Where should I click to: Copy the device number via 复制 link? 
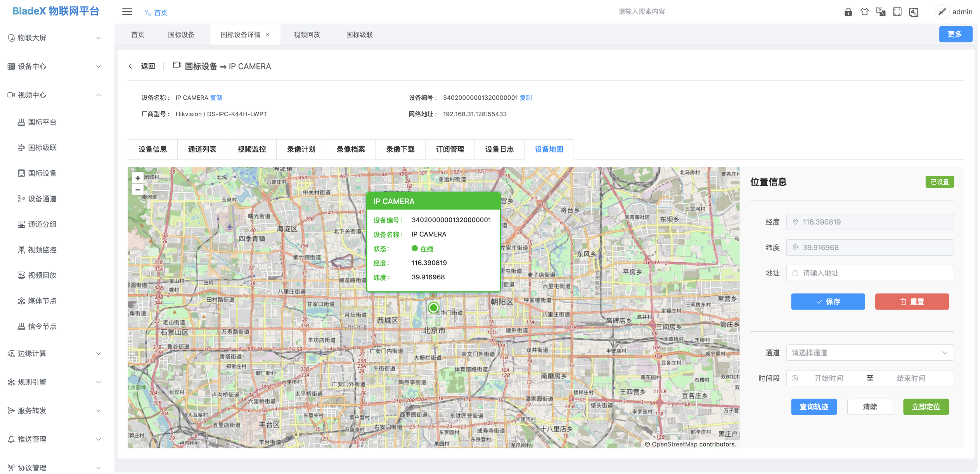pyautogui.click(x=525, y=98)
